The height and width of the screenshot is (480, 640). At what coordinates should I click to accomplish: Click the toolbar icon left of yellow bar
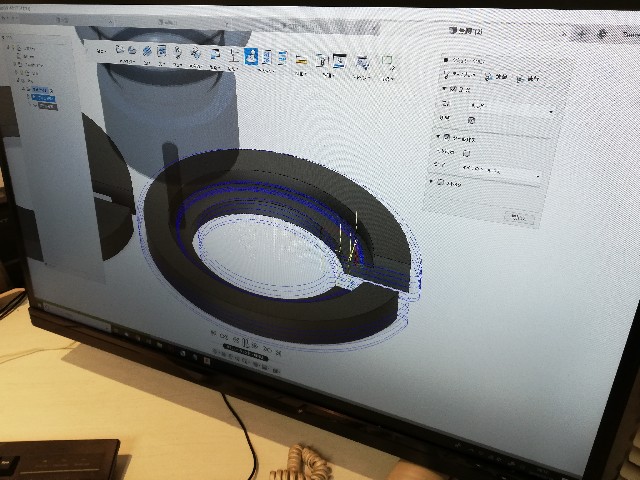(x=282, y=58)
